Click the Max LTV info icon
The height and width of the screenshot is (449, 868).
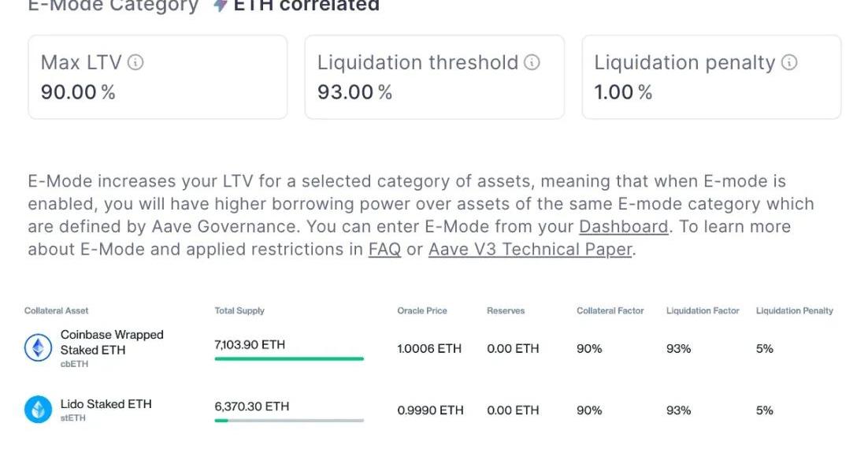pyautogui.click(x=135, y=62)
